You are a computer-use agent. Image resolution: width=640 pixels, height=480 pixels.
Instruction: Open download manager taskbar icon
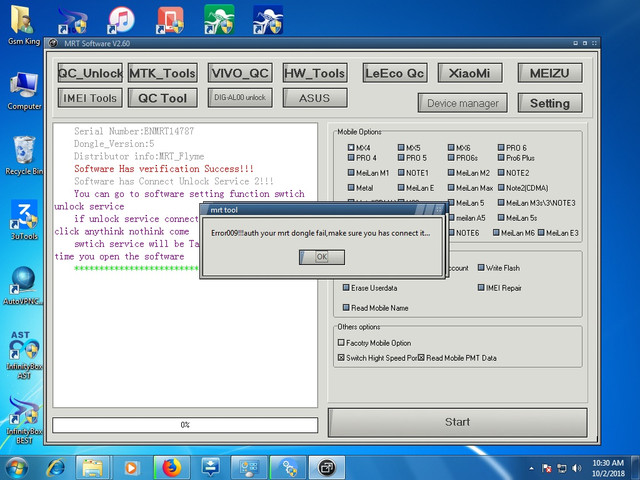tap(211, 468)
